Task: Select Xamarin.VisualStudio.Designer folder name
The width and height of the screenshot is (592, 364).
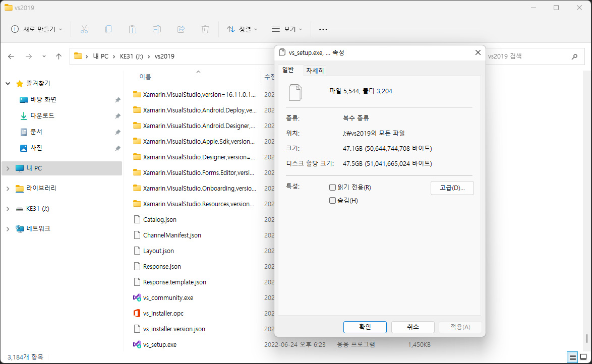Action: 199,157
